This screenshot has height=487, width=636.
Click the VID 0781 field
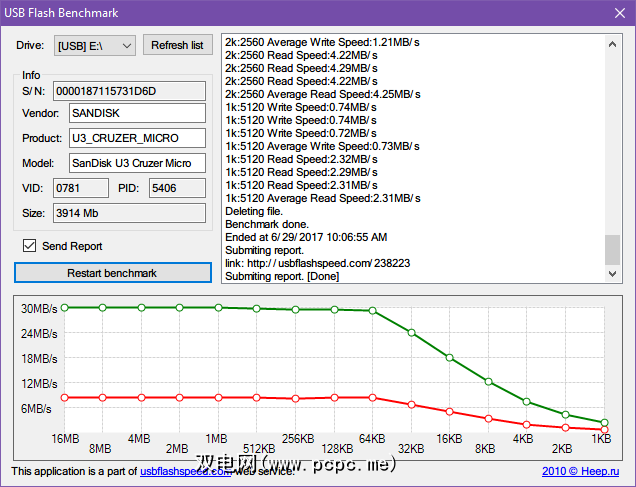(80, 188)
